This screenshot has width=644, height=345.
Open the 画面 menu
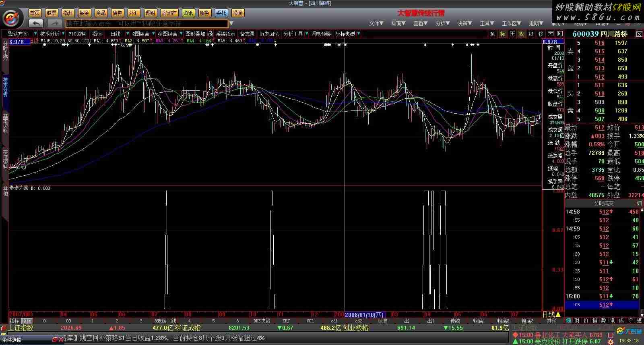398,23
